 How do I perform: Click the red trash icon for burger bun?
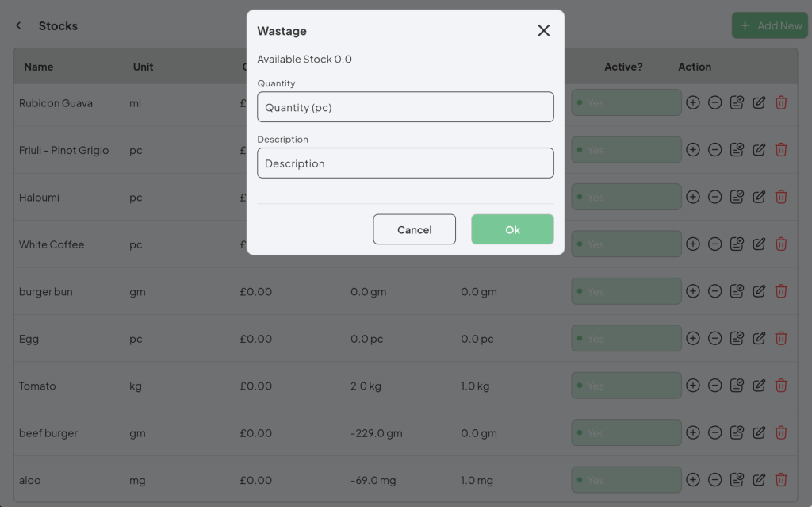781,291
